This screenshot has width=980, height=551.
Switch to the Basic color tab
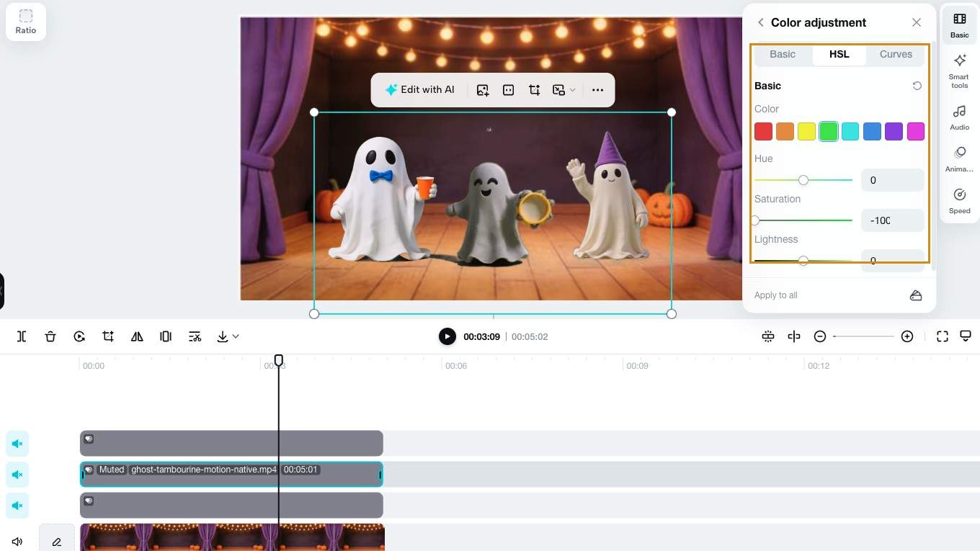coord(783,54)
